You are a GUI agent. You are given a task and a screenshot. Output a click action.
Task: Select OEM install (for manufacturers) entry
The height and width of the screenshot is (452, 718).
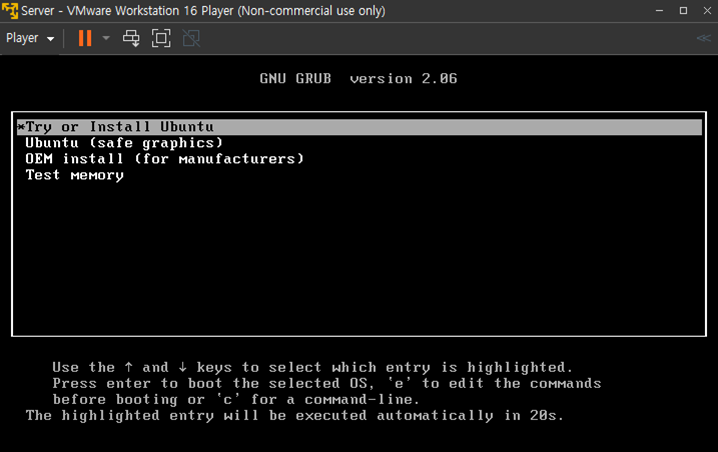click(164, 159)
